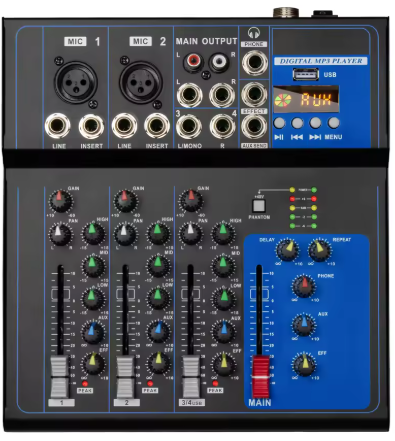The height and width of the screenshot is (441, 395).
Task: Click channel 1 LINE jack
Action: click(x=58, y=126)
